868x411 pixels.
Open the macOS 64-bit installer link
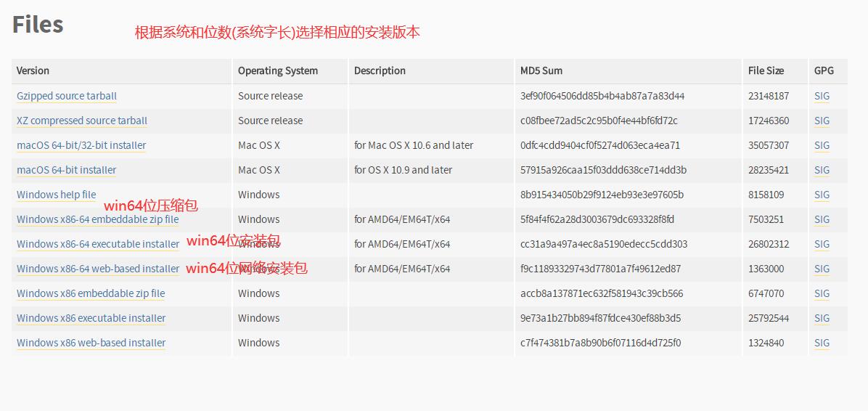(67, 170)
